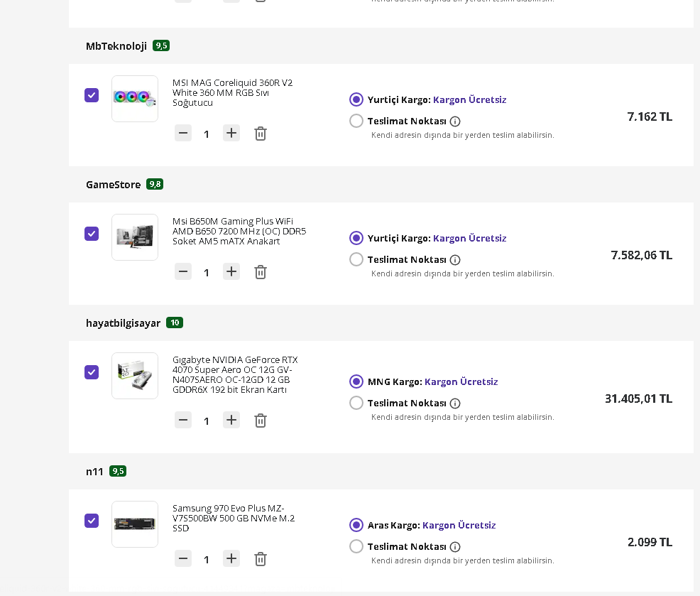700x596 pixels.
Task: Remove the Msi B650M motherboard via trash icon
Action: pyautogui.click(x=261, y=272)
